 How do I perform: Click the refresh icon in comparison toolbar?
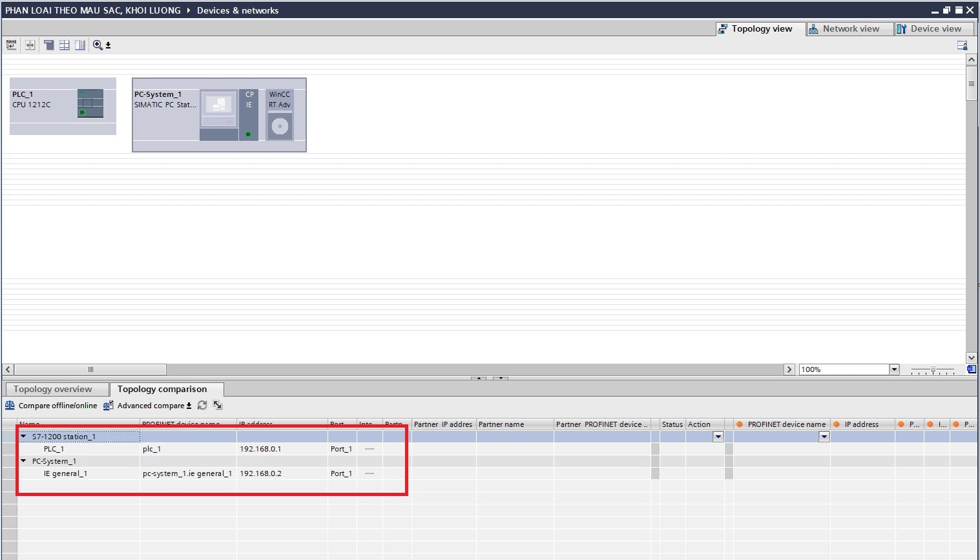(x=202, y=406)
